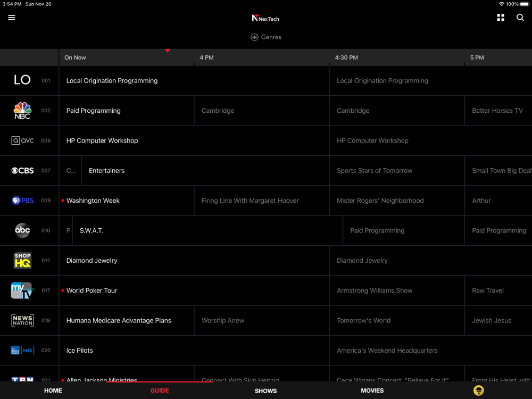This screenshot has height=399, width=532.
Task: Open Washington Week on PBS
Action: click(x=127, y=201)
